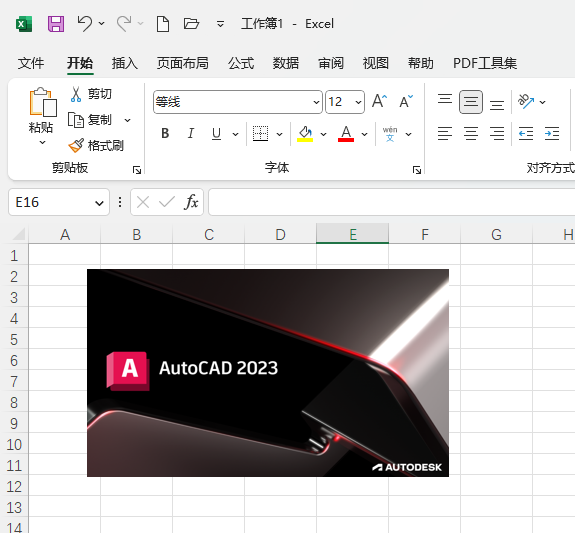Click the Name Box showing E16

[x=51, y=202]
